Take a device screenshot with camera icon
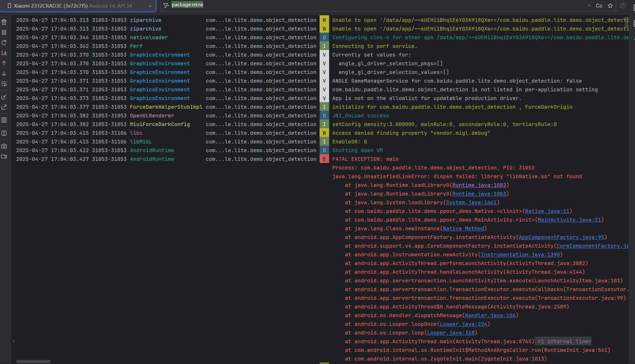 click(x=4, y=146)
